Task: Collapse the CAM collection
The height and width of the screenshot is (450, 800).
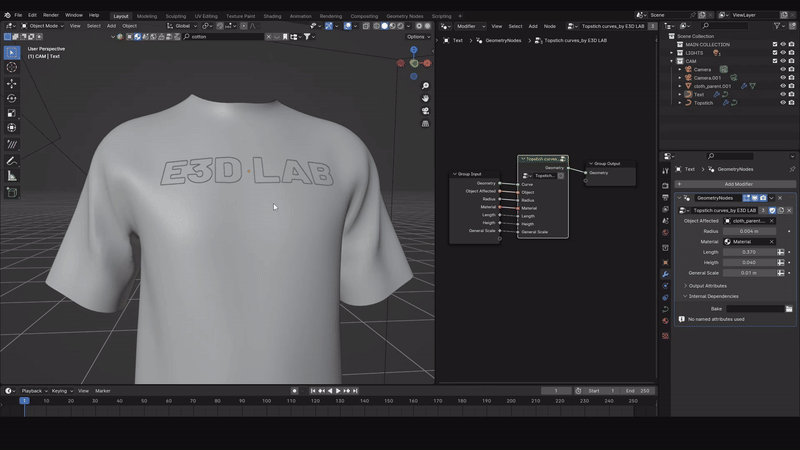Action: point(671,61)
